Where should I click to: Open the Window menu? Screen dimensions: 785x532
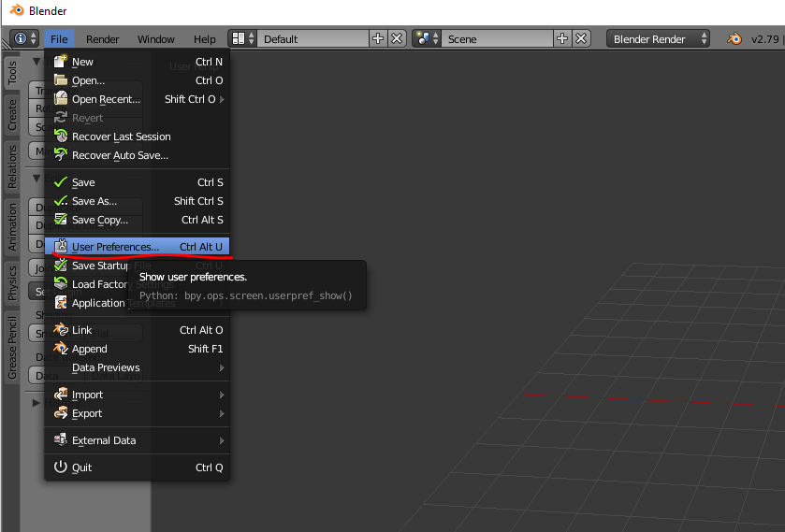point(155,39)
